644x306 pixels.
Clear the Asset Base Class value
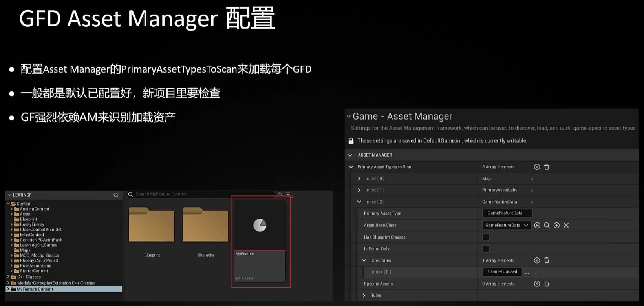(566, 226)
